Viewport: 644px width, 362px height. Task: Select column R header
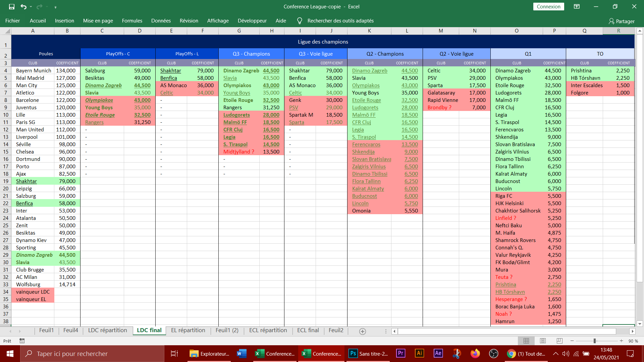click(619, 31)
